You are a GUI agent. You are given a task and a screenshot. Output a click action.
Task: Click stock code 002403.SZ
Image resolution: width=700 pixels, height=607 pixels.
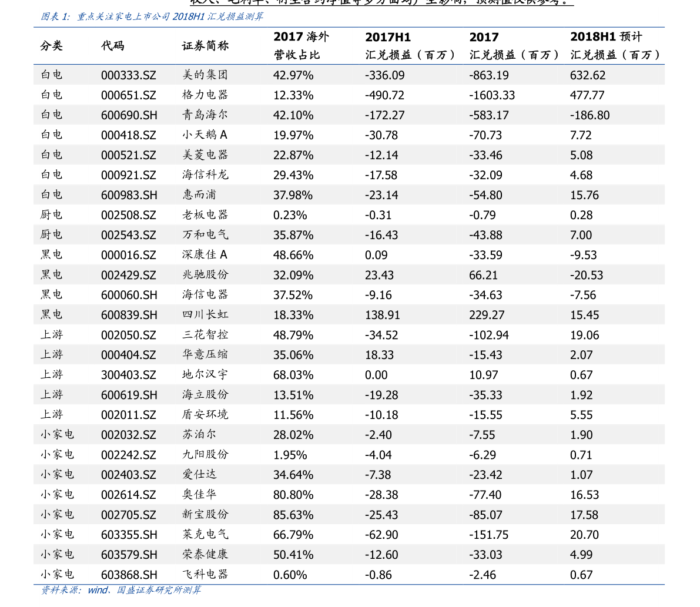tap(129, 475)
